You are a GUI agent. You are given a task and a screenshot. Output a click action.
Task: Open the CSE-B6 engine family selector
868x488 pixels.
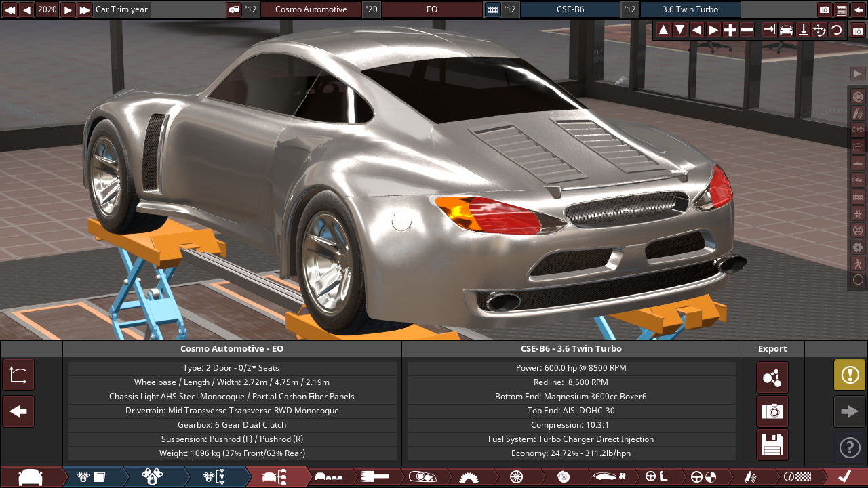(570, 9)
